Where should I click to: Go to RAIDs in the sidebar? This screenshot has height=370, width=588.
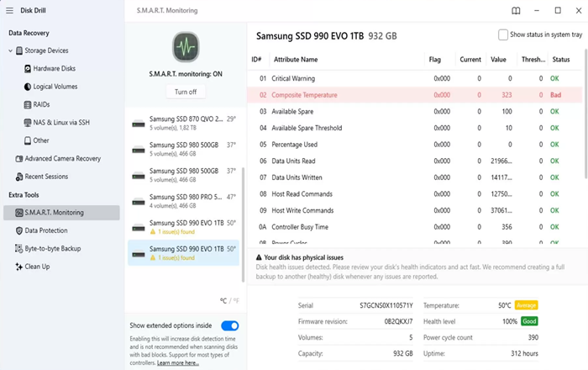[41, 105]
